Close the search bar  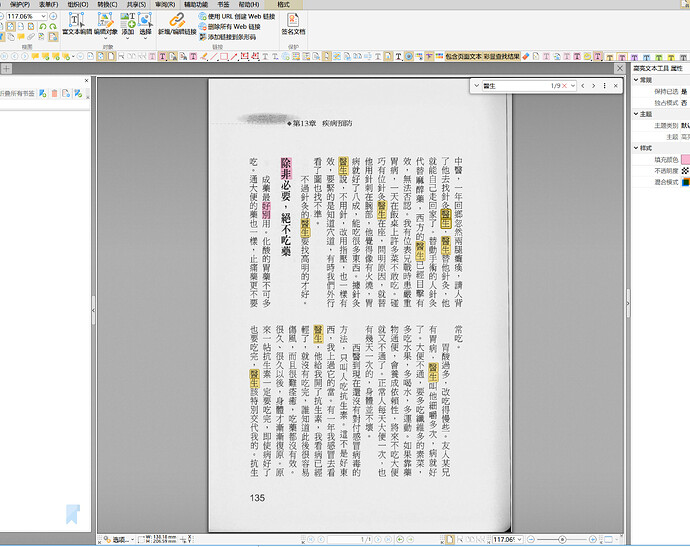point(616,86)
